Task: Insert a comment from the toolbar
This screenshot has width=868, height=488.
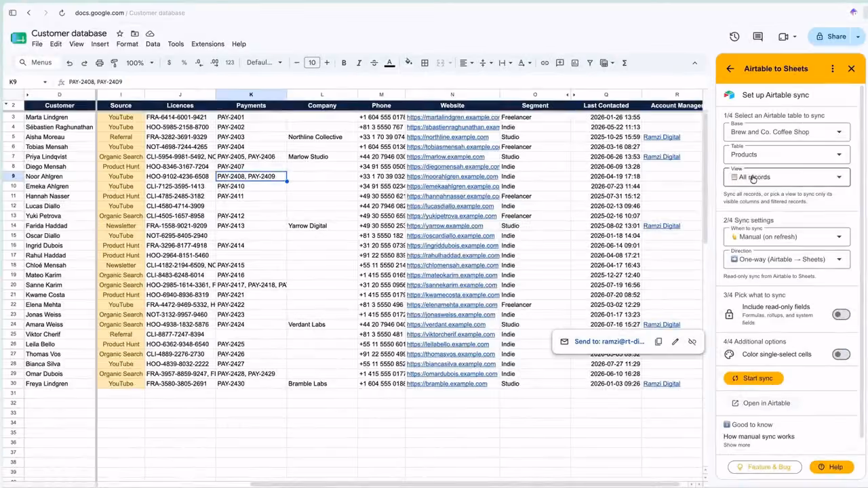Action: tap(560, 63)
